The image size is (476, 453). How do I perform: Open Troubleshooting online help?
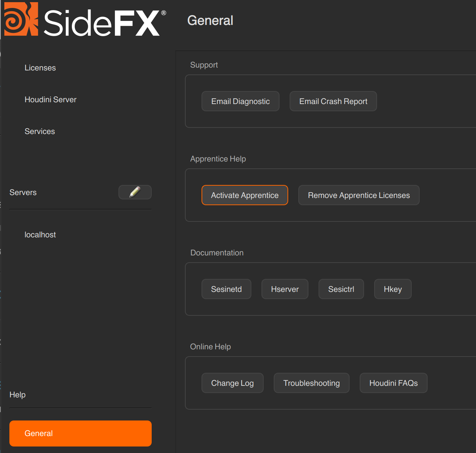coord(312,383)
